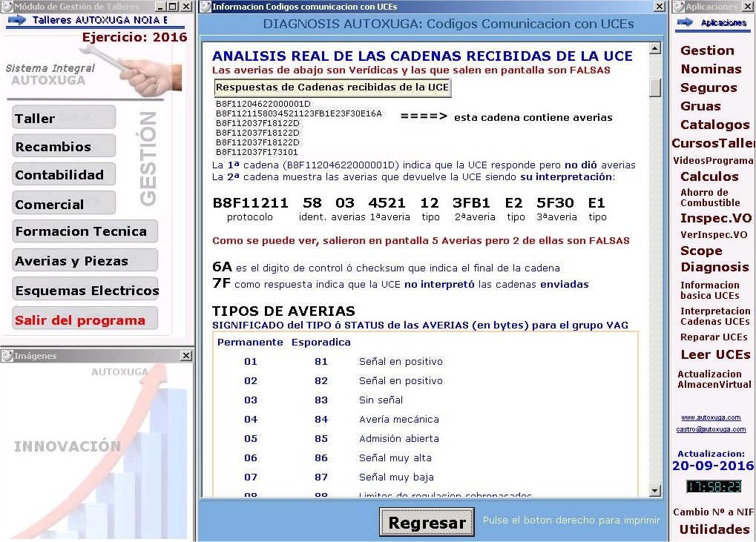Image resolution: width=756 pixels, height=542 pixels.
Task: Open Scope in Aplicaciones menu
Action: coord(701,251)
